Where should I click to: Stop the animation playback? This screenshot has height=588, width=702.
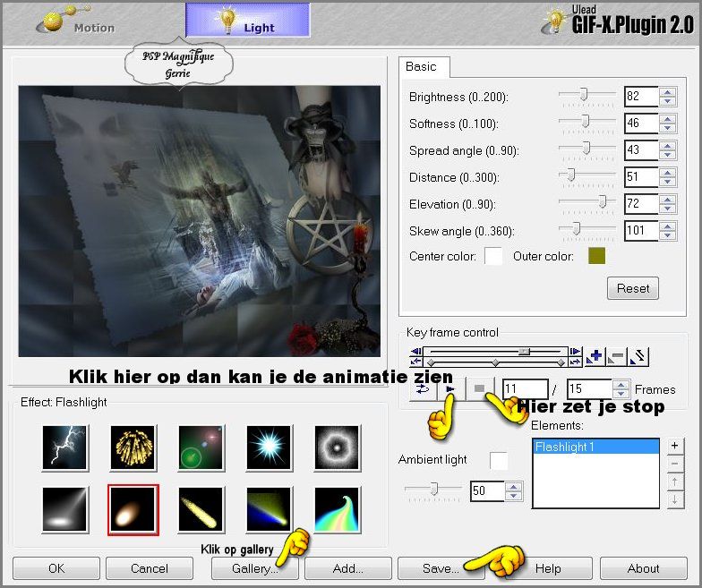coord(479,388)
